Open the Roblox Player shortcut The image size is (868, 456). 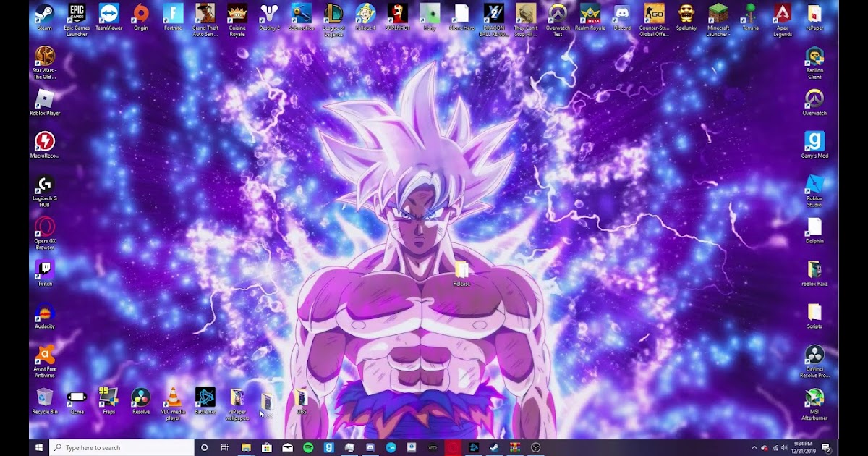point(45,103)
